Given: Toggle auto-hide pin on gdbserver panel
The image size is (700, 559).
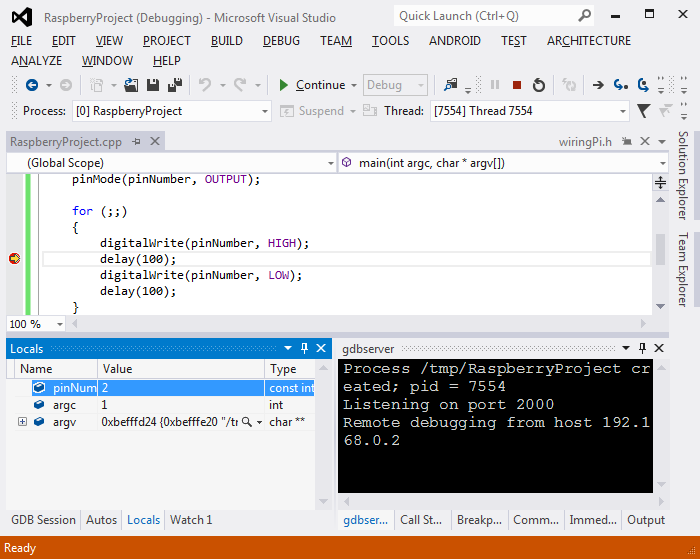Looking at the screenshot, I should tap(642, 348).
